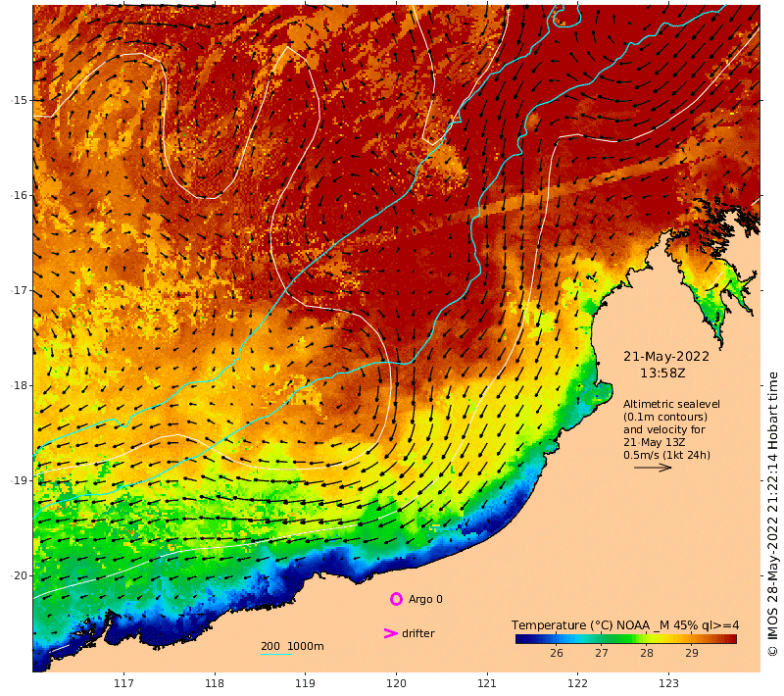Screen dimensions: 784x696
Task: Click the magenta Argo 0 circle marker
Action: pyautogui.click(x=396, y=599)
